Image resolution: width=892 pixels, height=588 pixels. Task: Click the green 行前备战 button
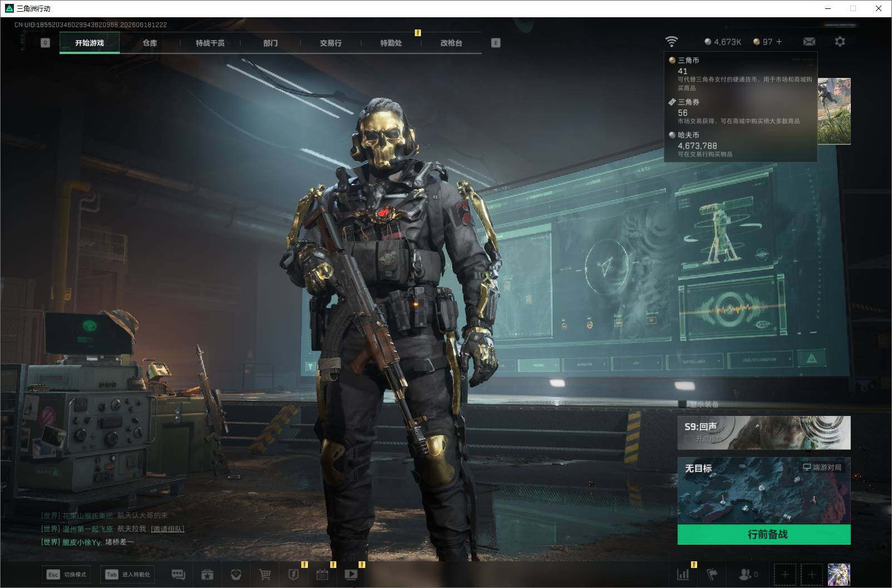click(764, 535)
